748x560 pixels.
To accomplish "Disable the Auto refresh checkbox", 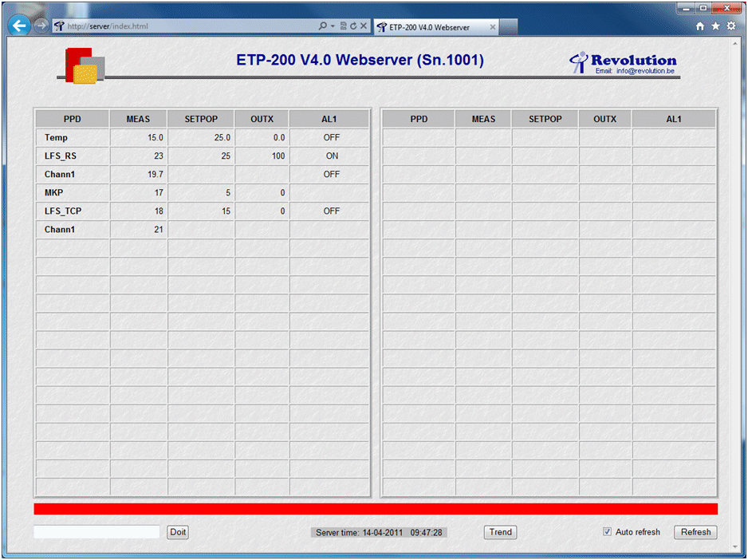I will [608, 531].
